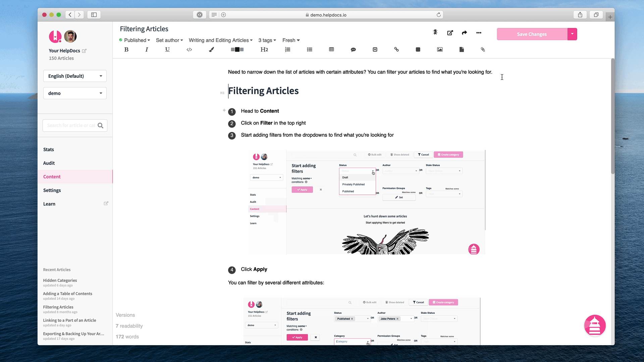Toggle bold formatting

click(x=126, y=50)
